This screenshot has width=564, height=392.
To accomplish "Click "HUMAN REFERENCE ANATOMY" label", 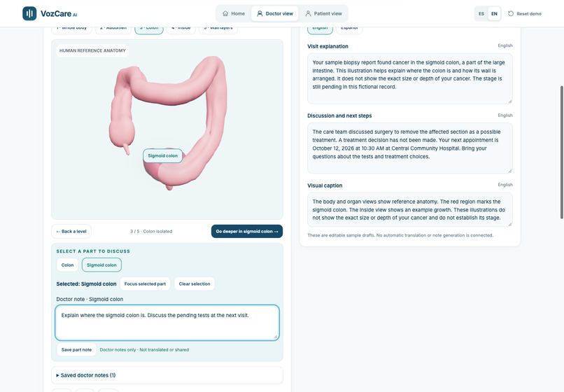I will 92,51.
